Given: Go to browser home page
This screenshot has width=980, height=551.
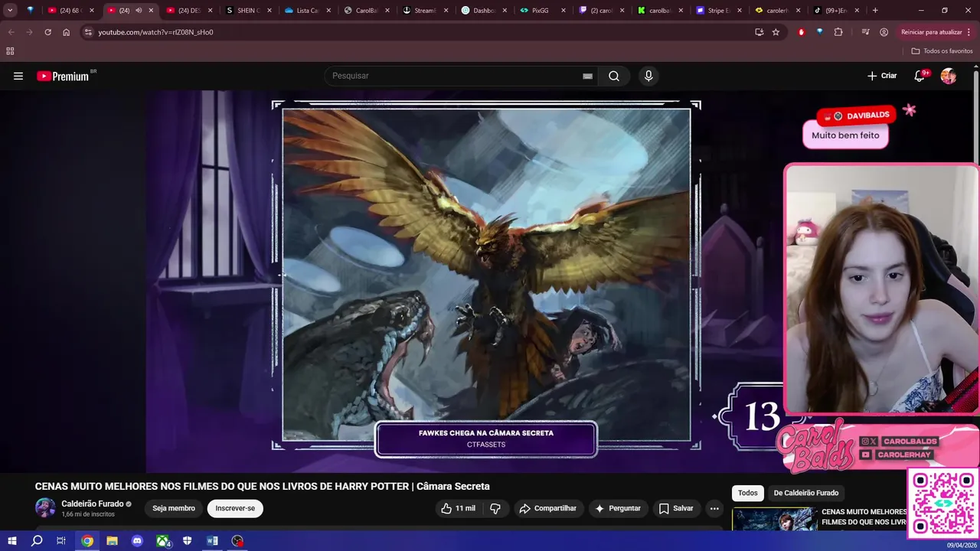Looking at the screenshot, I should click(x=66, y=32).
